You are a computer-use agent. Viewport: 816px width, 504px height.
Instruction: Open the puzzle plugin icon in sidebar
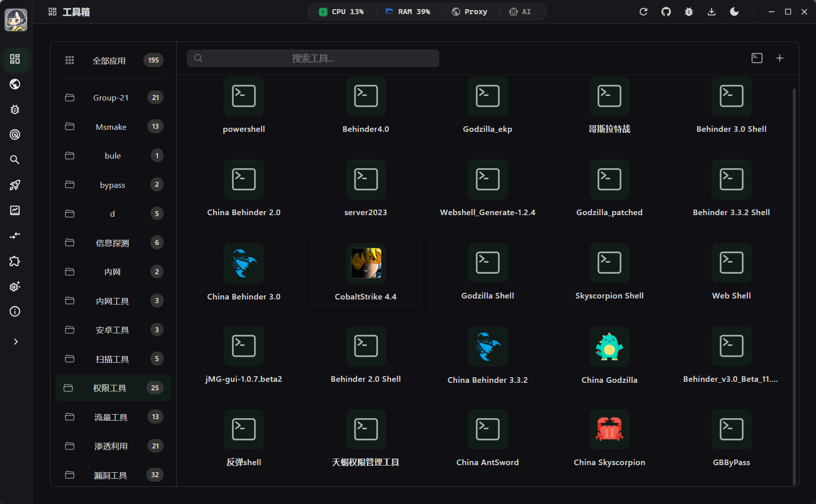[x=15, y=261]
